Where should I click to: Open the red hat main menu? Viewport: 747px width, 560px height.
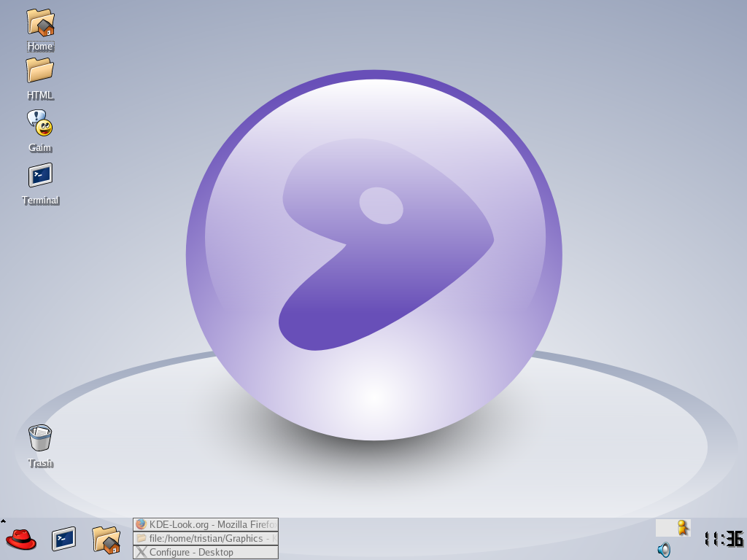[x=21, y=540]
